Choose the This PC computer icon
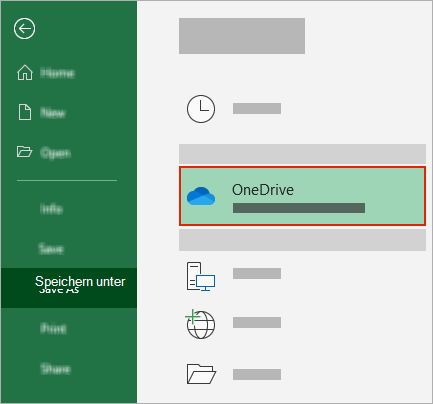The width and height of the screenshot is (433, 404). pyautogui.click(x=201, y=276)
